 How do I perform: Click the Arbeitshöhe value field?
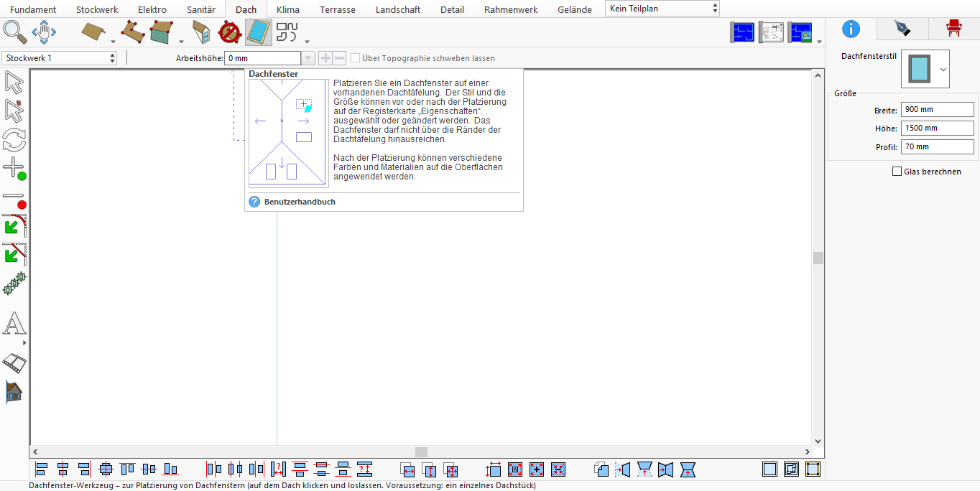(x=263, y=58)
